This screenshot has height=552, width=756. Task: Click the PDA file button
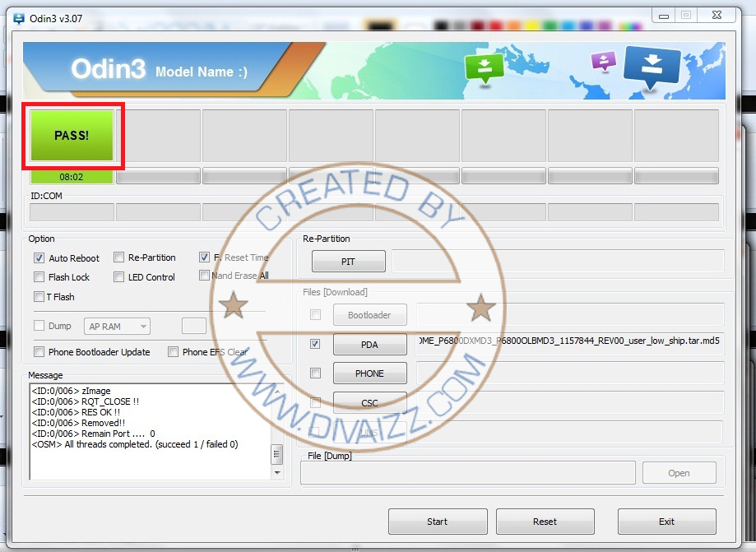[x=370, y=344]
